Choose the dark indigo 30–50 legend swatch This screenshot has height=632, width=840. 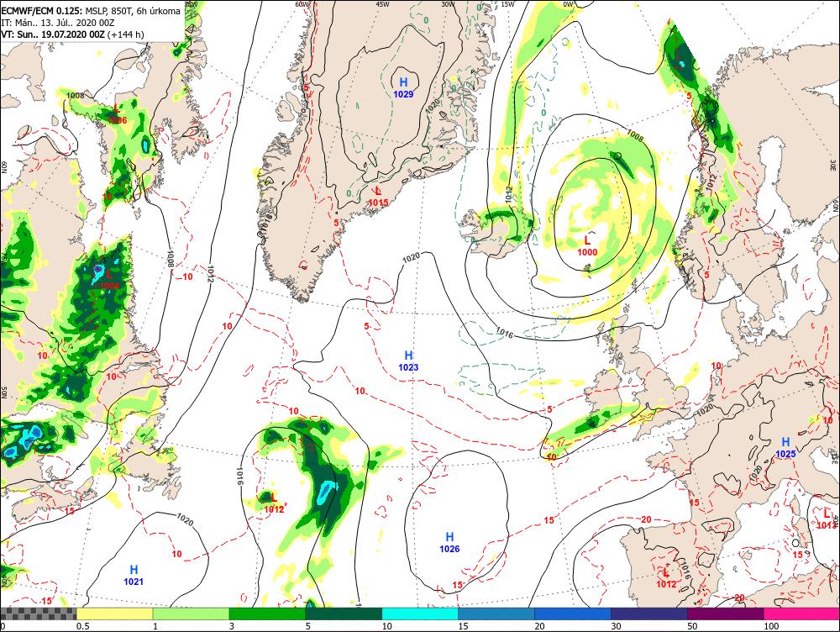coord(649,614)
